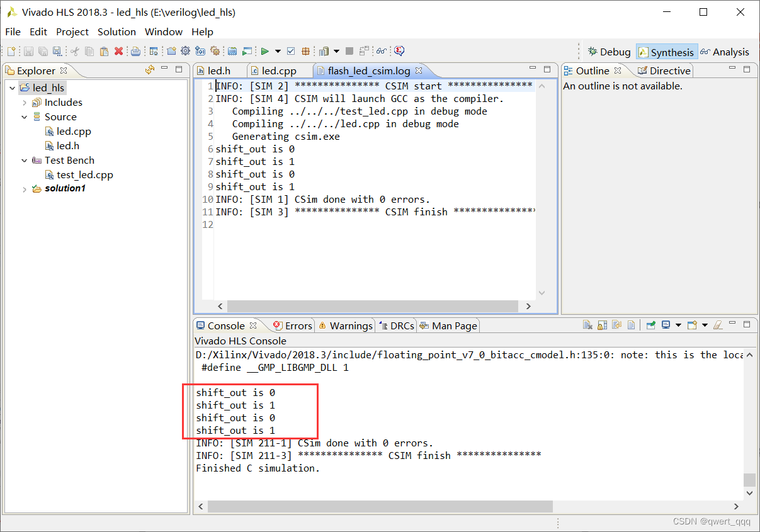
Task: Click the editor horizontal scrollbar
Action: tap(371, 306)
